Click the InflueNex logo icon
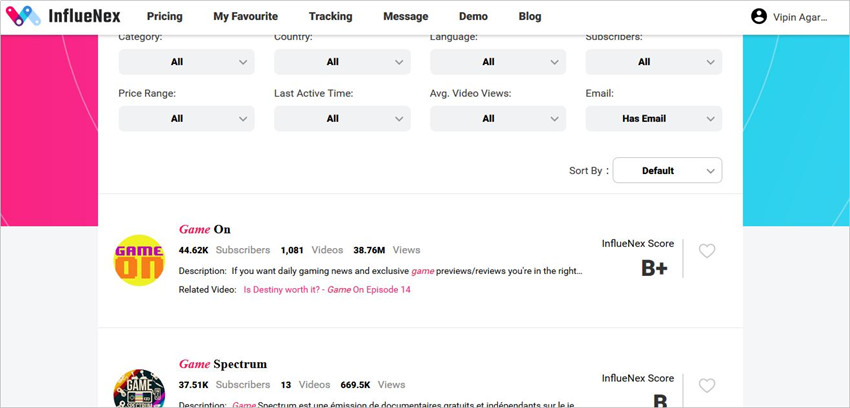The image size is (850, 408). pyautogui.click(x=23, y=16)
